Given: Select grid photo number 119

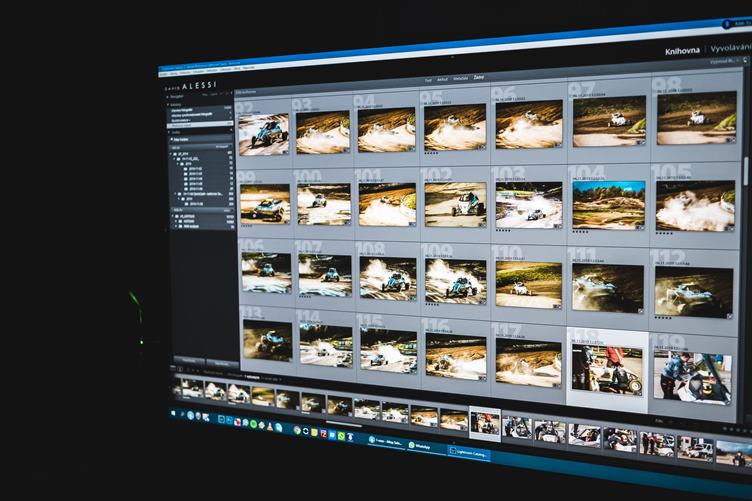Looking at the screenshot, I should pyautogui.click(x=692, y=379).
